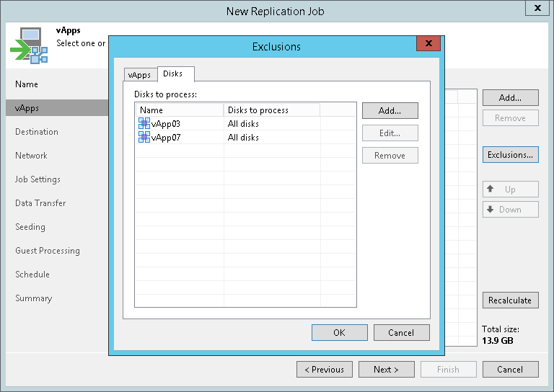Cancel the Exclusions dialog
Screen dimensions: 554x392
(x=401, y=332)
